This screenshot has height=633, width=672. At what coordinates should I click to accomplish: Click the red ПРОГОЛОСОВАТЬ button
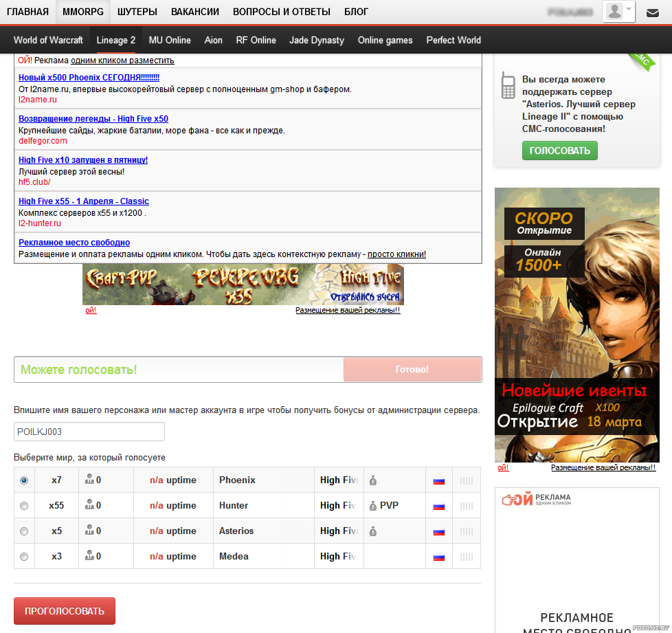(x=65, y=611)
